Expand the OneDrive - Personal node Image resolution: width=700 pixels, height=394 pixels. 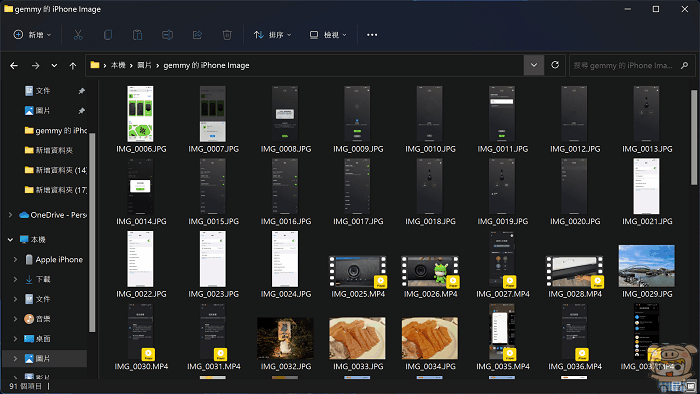point(10,215)
